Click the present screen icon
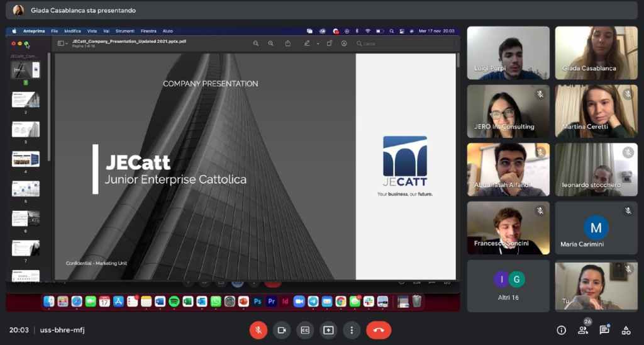The width and height of the screenshot is (644, 345). [328, 330]
